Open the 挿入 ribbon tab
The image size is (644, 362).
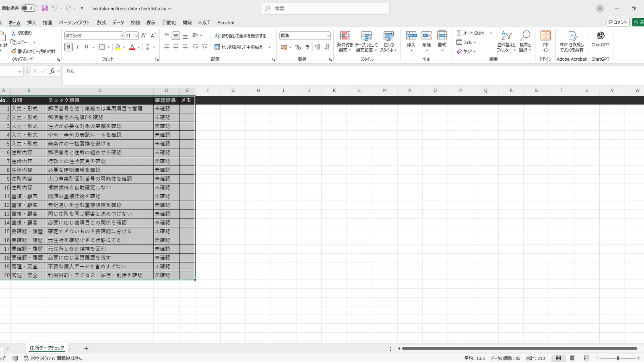[31, 23]
